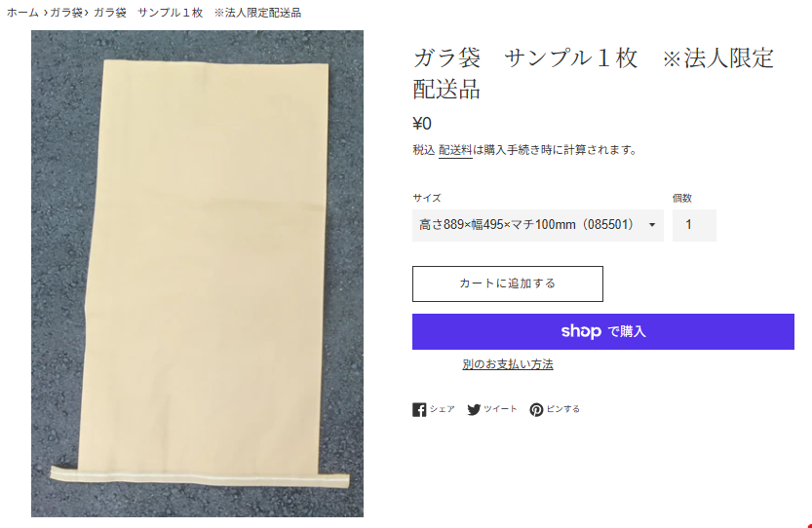Open 別のお支払い方法 payment options link
Viewport: 812px width, 528px height.
coord(508,364)
